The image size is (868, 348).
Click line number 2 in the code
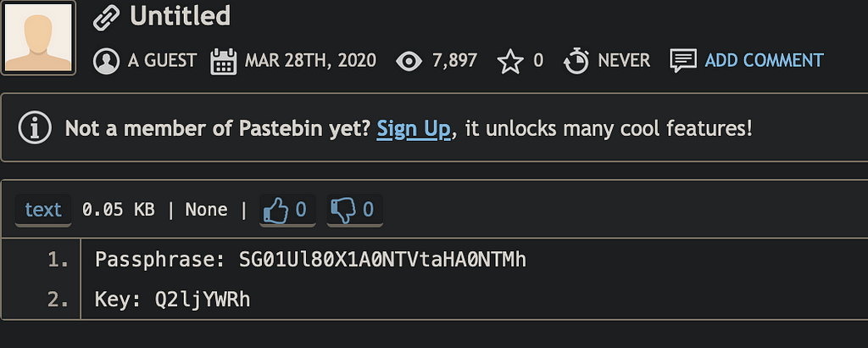pyautogui.click(x=58, y=300)
